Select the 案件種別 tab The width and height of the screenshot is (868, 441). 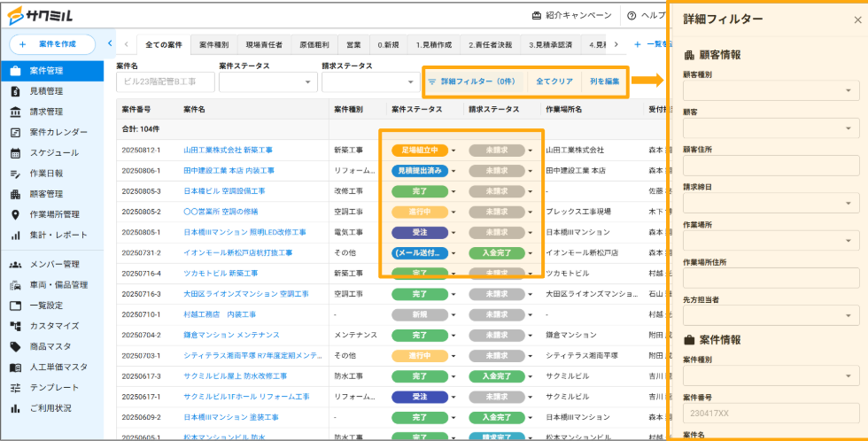tap(213, 44)
